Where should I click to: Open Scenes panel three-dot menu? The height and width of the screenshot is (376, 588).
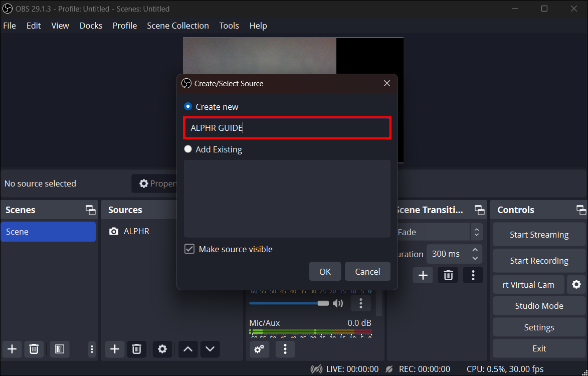(x=92, y=349)
